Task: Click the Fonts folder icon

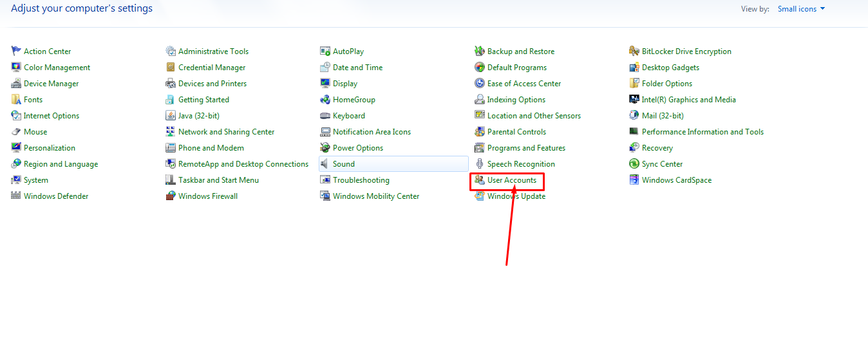Action: (16, 100)
